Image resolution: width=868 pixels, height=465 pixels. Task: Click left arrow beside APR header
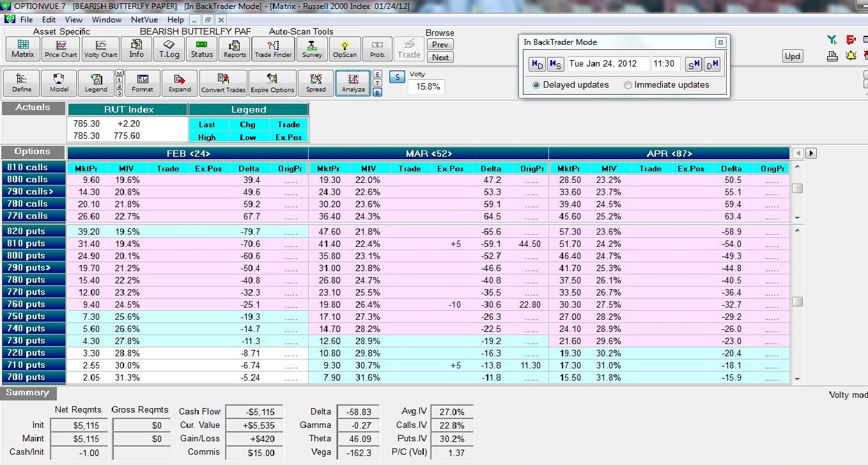[x=798, y=153]
